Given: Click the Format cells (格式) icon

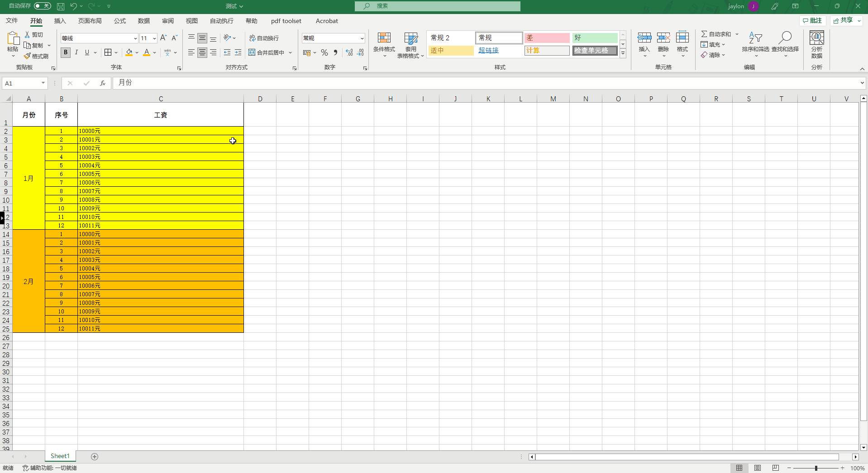Looking at the screenshot, I should click(682, 38).
